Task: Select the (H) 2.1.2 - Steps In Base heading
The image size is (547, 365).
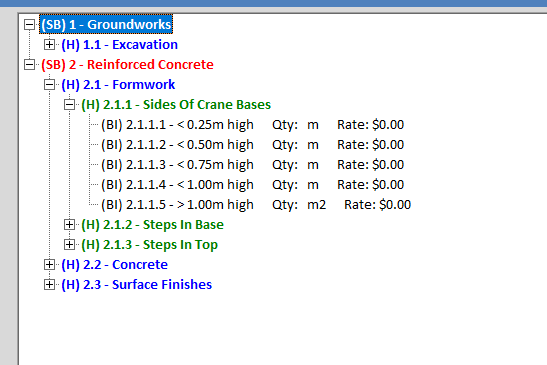Action: click(x=152, y=225)
